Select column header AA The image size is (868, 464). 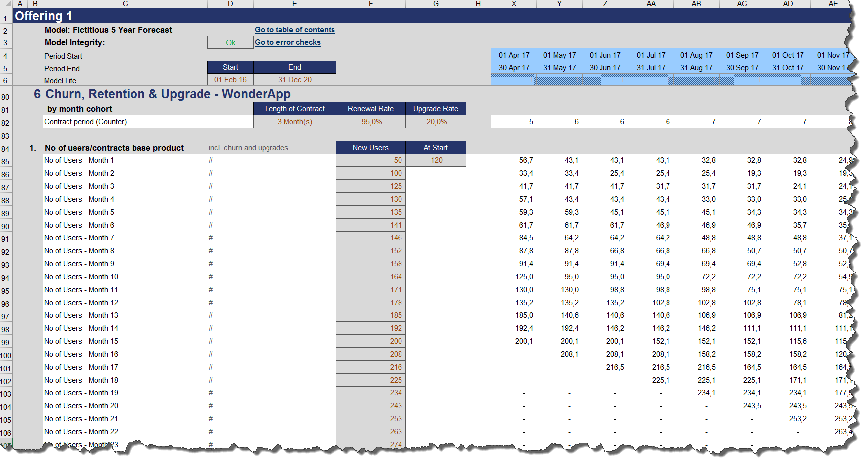pyautogui.click(x=651, y=4)
